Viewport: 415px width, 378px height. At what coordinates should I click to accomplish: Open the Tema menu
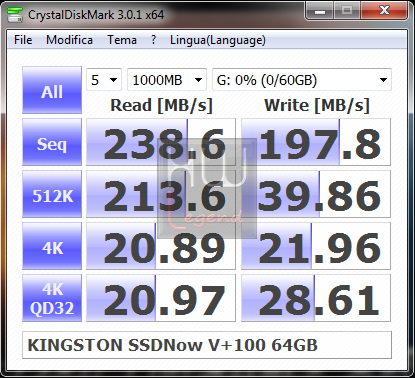tap(122, 40)
